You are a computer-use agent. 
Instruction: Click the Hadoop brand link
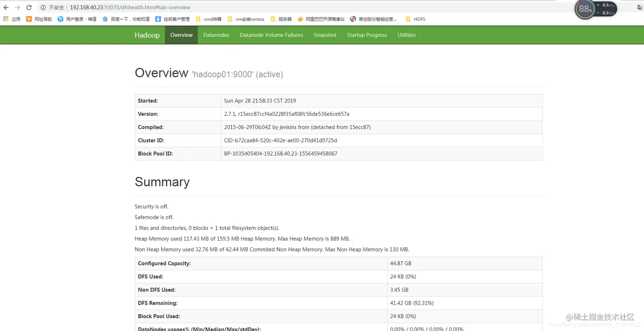click(147, 35)
